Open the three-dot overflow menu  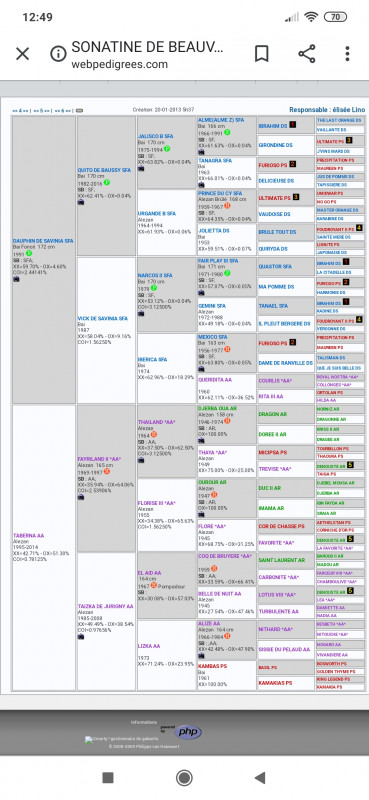pos(347,54)
